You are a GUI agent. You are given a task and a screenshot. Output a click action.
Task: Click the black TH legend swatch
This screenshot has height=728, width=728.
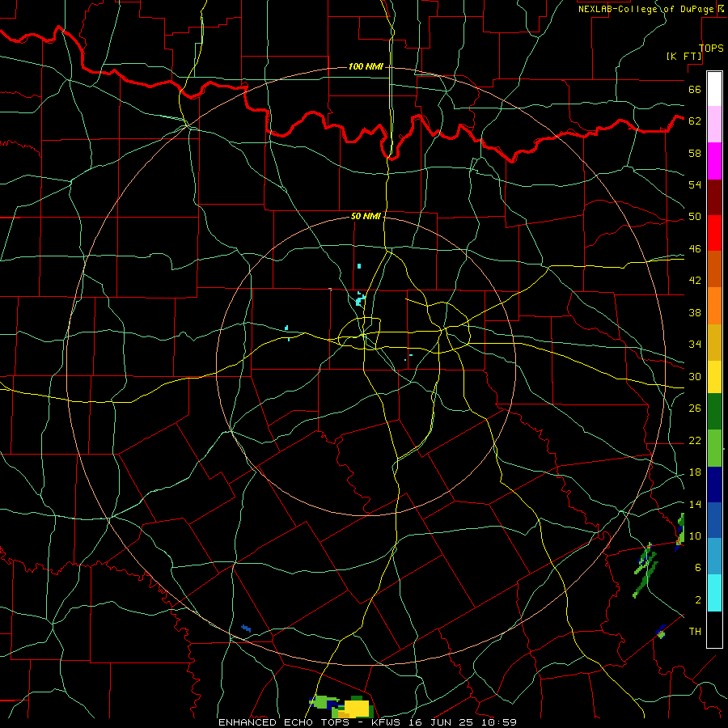tap(714, 629)
